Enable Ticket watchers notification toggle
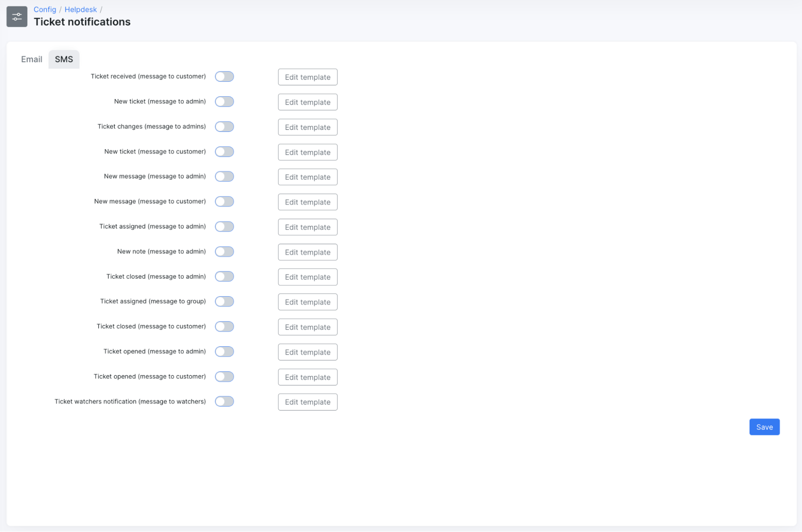Screen dimensions: 802x532 click(224, 401)
